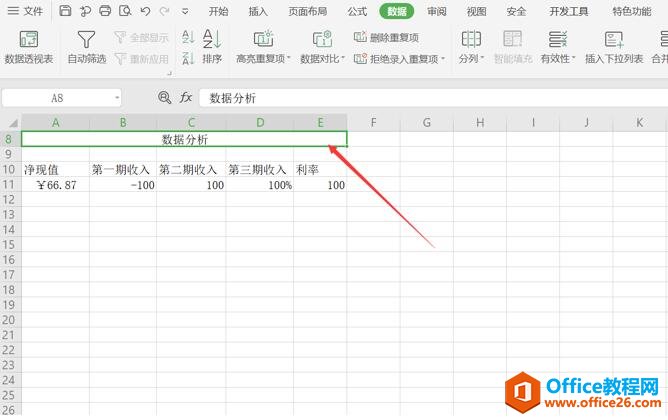
Task: Select column C header
Action: pos(191,123)
